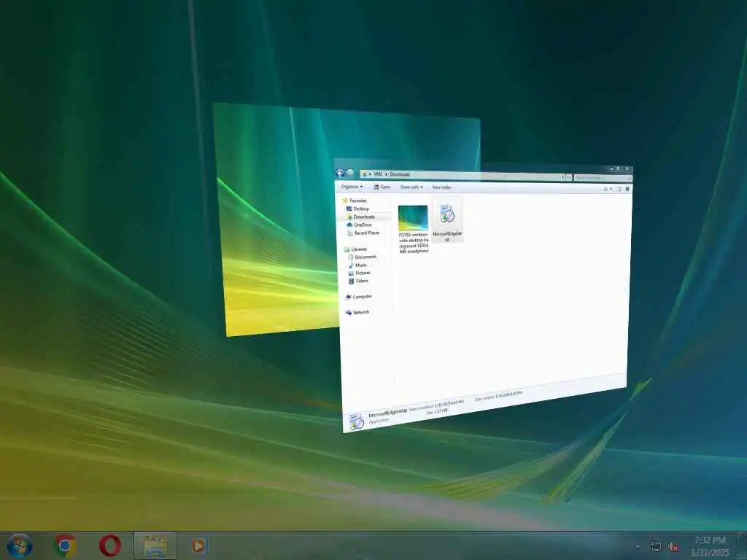This screenshot has height=560, width=747.
Task: Open the Music library
Action: click(357, 265)
